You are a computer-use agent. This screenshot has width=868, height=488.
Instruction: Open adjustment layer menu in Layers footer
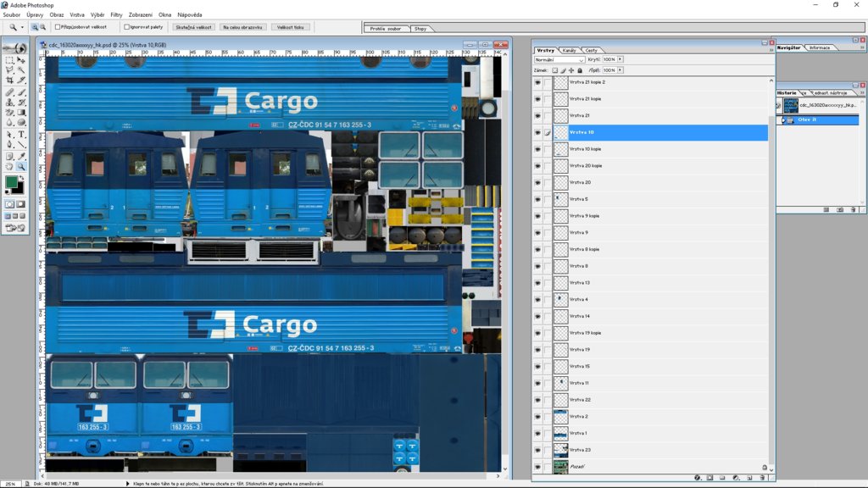[736, 478]
